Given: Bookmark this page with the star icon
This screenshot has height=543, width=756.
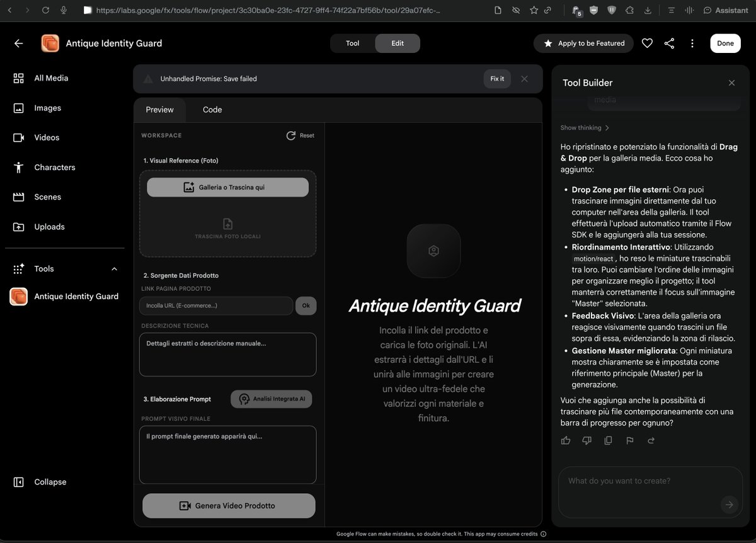Looking at the screenshot, I should [x=534, y=10].
